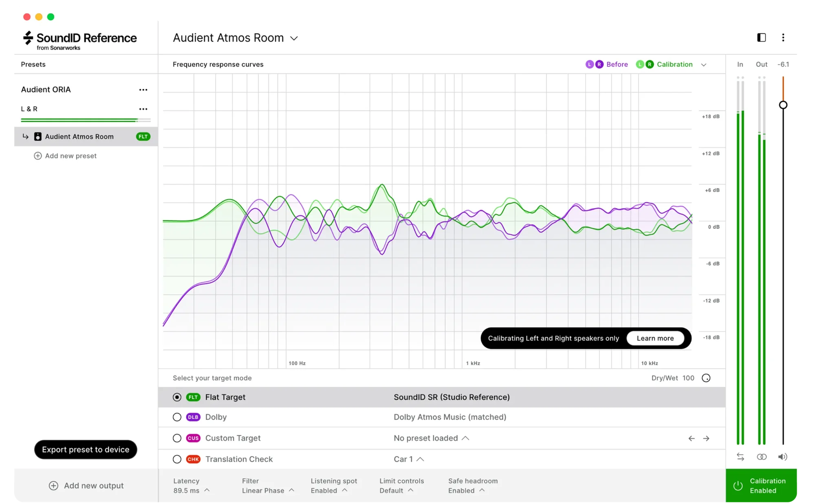Click the output volume slider handle
Screen dimensions: 815x504
pos(783,105)
